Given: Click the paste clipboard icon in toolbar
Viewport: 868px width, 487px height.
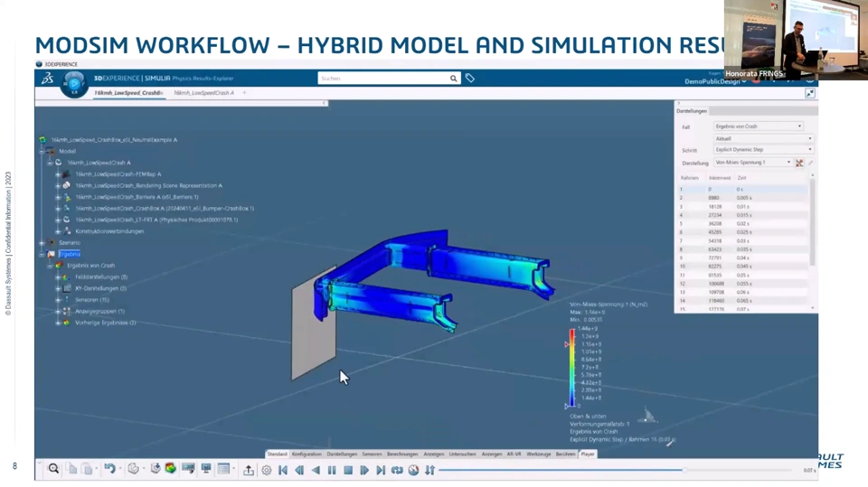Looking at the screenshot, I should click(x=88, y=469).
